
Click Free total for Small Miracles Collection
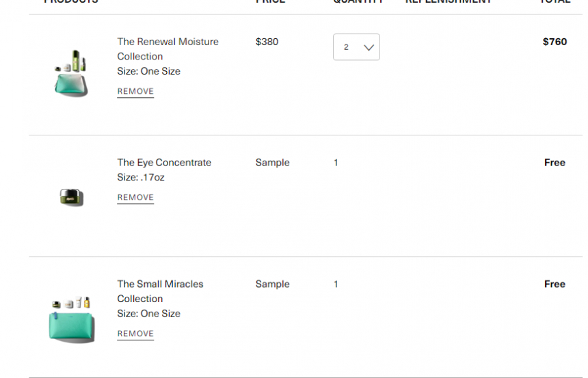click(x=554, y=284)
